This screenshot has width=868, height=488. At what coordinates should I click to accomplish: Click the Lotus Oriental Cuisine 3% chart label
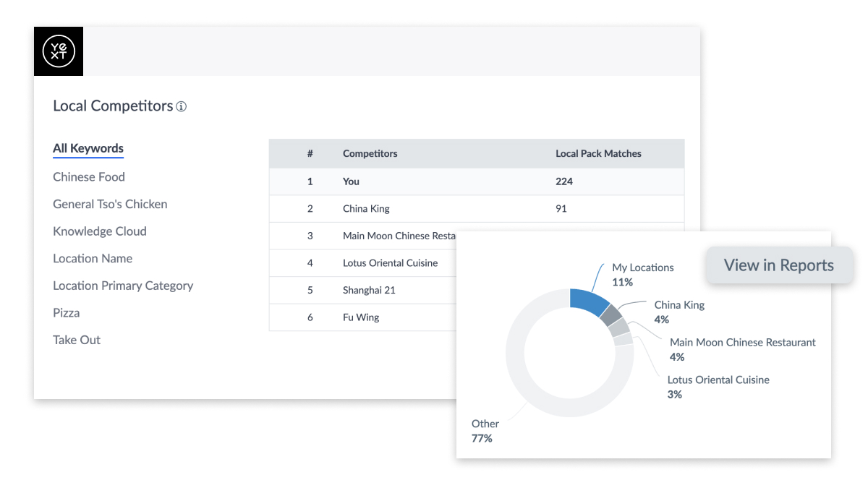(718, 387)
